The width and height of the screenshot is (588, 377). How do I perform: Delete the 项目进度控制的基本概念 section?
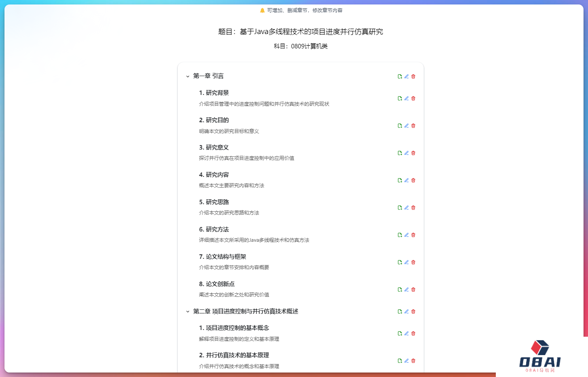pyautogui.click(x=413, y=334)
